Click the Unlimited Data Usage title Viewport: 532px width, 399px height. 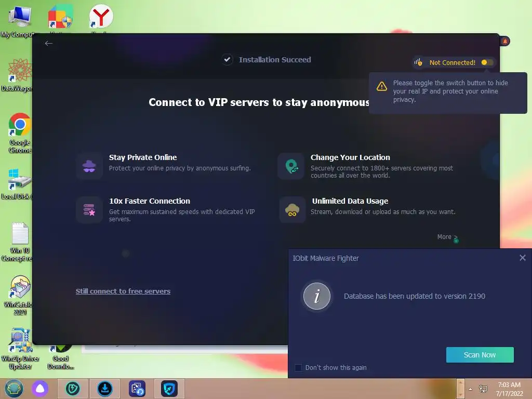tap(350, 201)
